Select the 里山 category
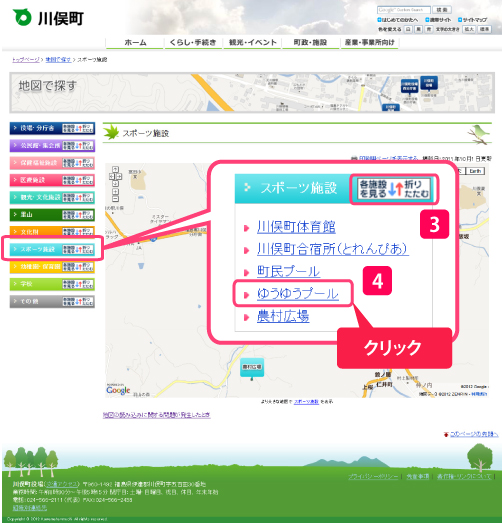 coord(36,215)
